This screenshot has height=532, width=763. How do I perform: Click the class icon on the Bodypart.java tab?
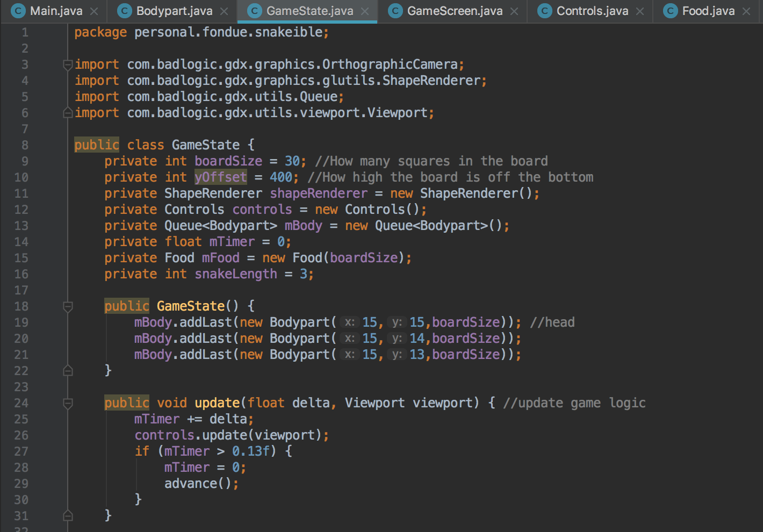click(125, 11)
